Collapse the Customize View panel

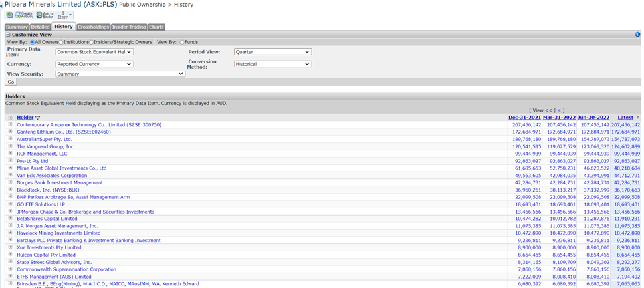(8, 35)
